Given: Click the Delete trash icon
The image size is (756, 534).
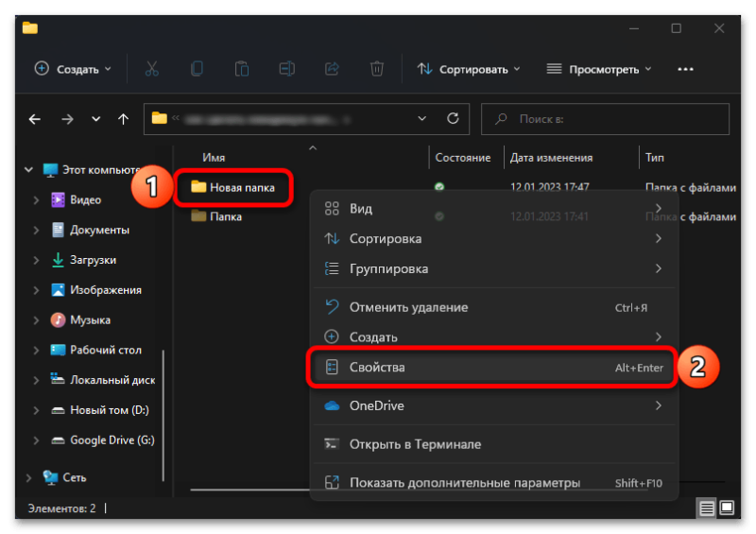Looking at the screenshot, I should coord(377,69).
